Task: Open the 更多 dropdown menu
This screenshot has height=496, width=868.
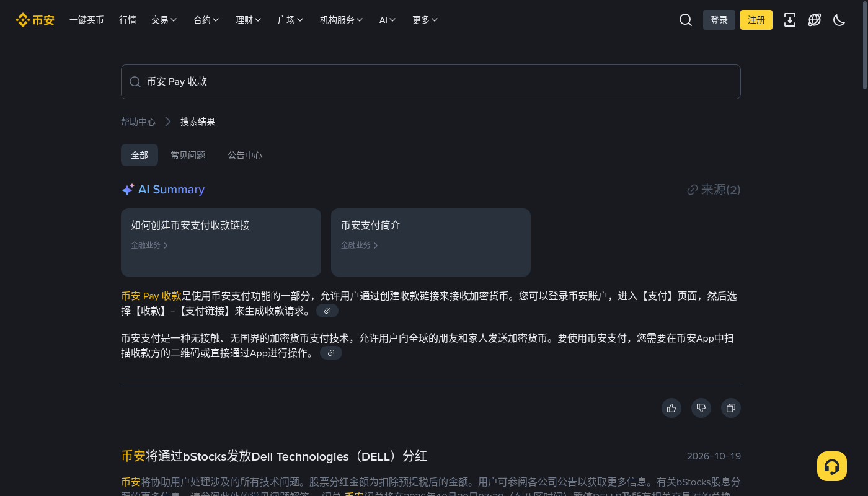Action: click(x=425, y=20)
